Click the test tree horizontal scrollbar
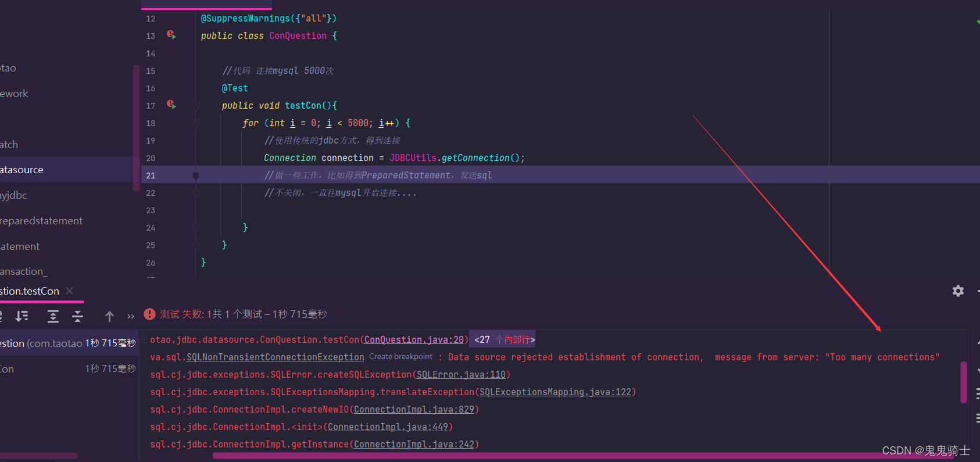The image size is (980, 462). [x=39, y=456]
